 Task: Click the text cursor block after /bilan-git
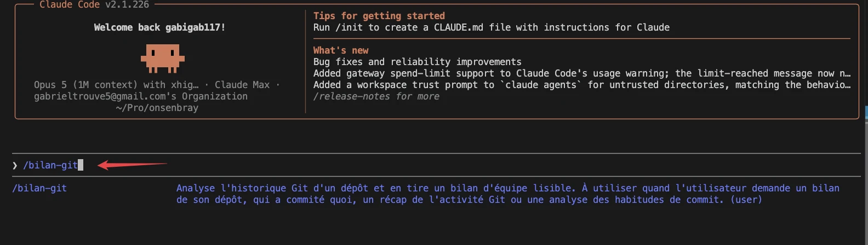tap(81, 165)
